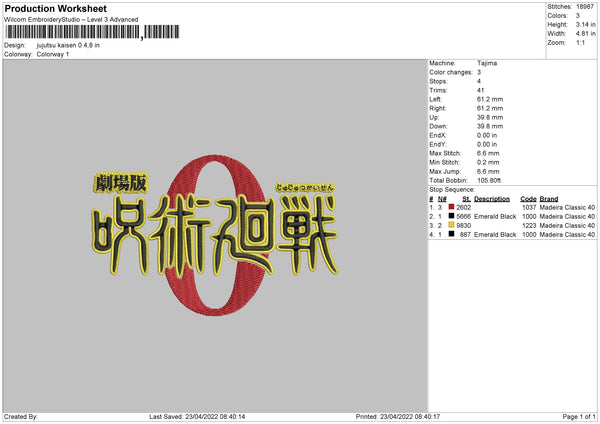
Task: Click the red zero in the embroidery design
Action: point(216,235)
